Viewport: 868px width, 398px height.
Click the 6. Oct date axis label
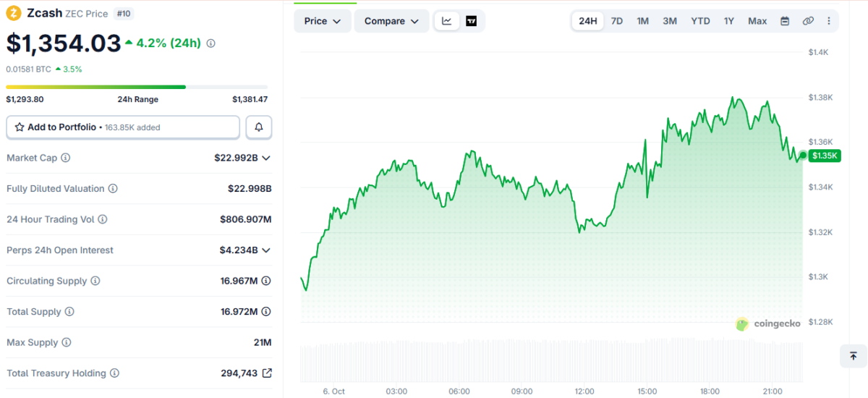334,391
